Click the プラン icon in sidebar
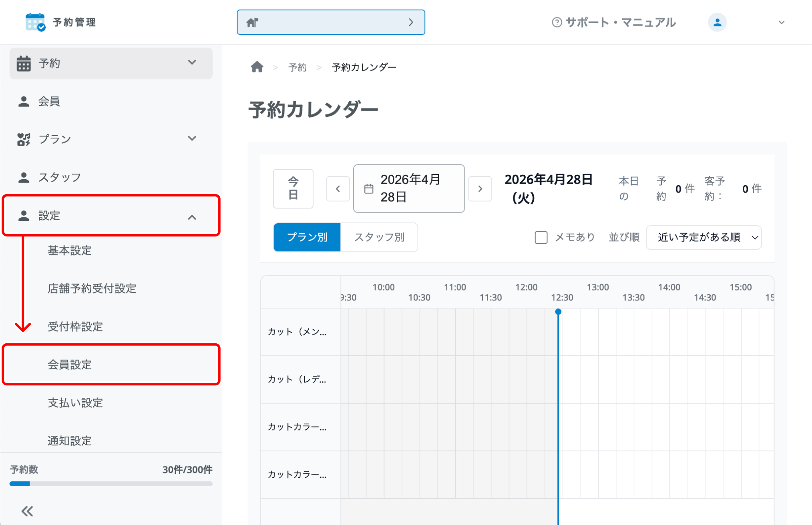This screenshot has height=525, width=812. click(x=24, y=139)
